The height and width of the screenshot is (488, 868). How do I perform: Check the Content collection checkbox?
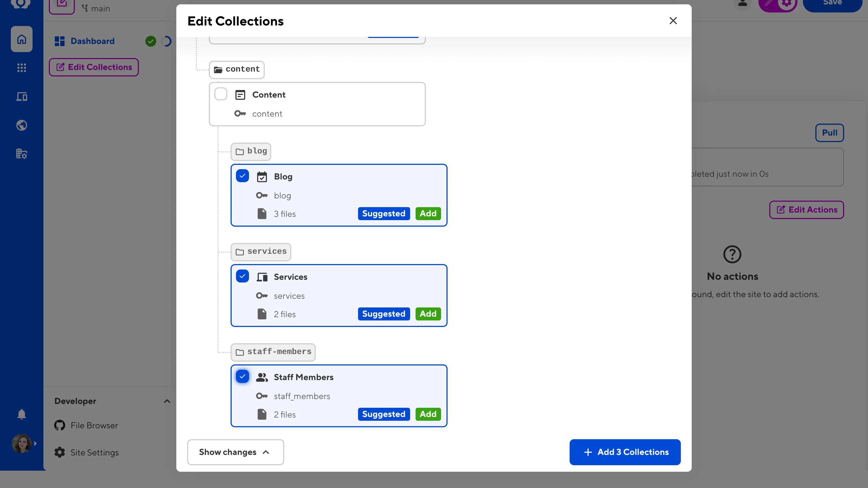pos(221,94)
